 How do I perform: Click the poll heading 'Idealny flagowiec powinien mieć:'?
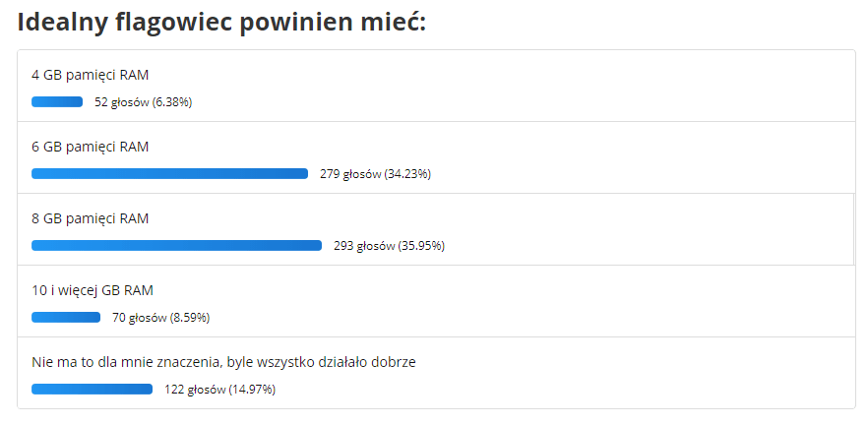pos(221,23)
